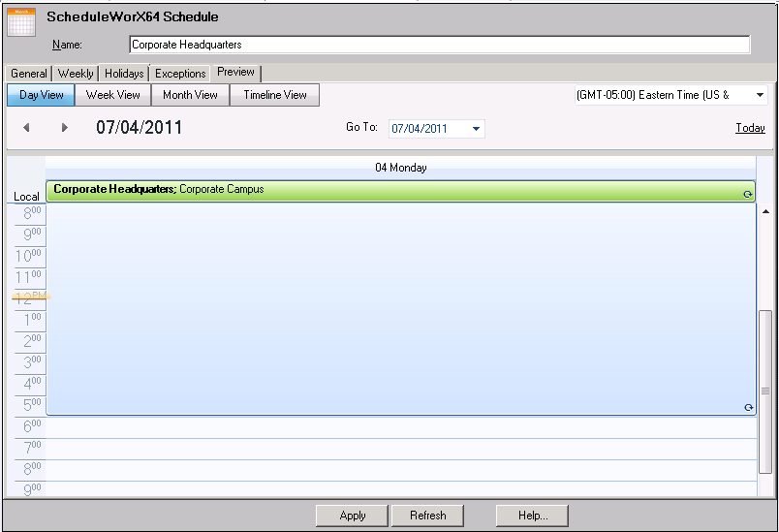
Task: Click the Name input field
Action: coord(439,45)
